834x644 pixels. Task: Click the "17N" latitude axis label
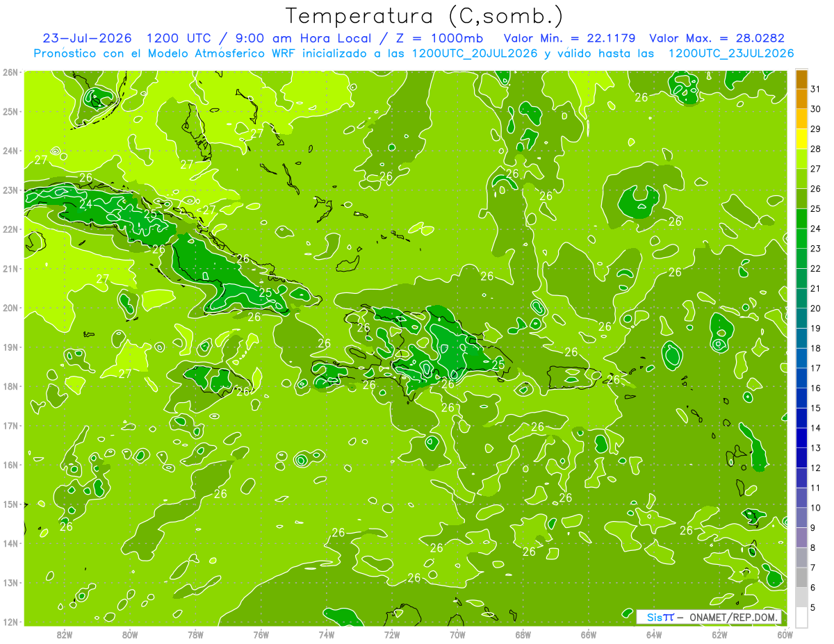(10, 426)
